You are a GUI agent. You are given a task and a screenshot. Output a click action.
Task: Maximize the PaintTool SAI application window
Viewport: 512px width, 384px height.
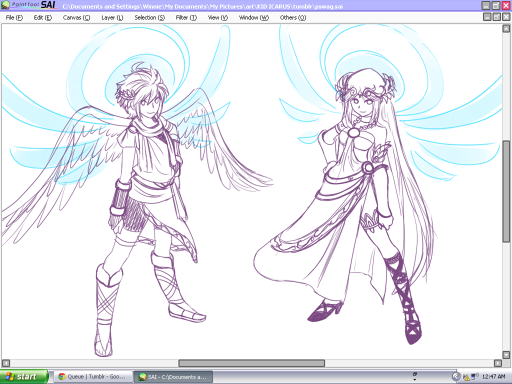(496, 5)
